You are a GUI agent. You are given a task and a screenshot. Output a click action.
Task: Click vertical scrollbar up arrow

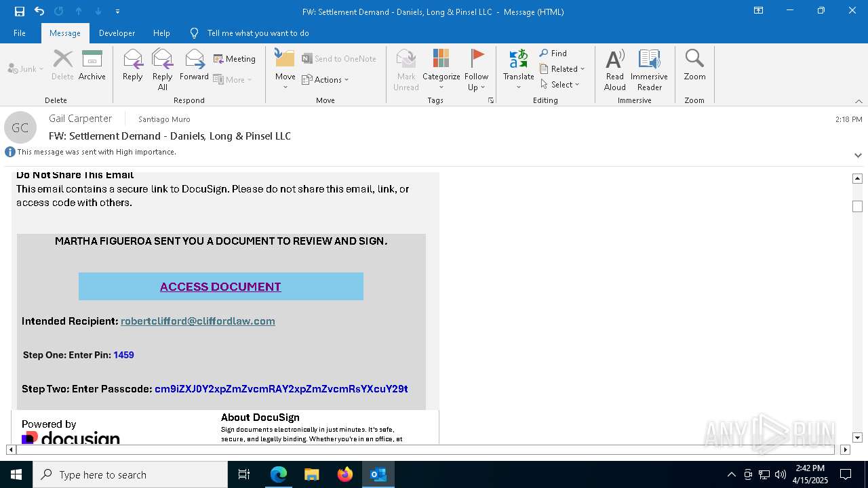[x=857, y=178]
